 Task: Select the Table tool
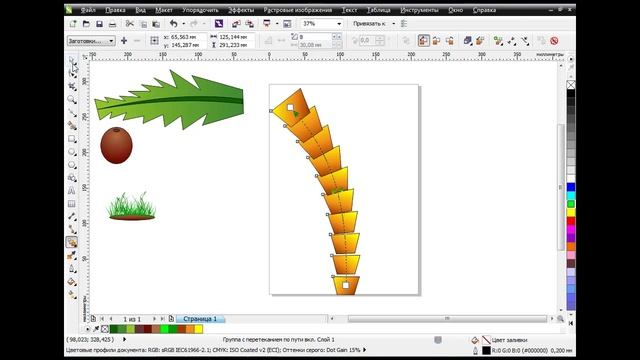[72, 204]
